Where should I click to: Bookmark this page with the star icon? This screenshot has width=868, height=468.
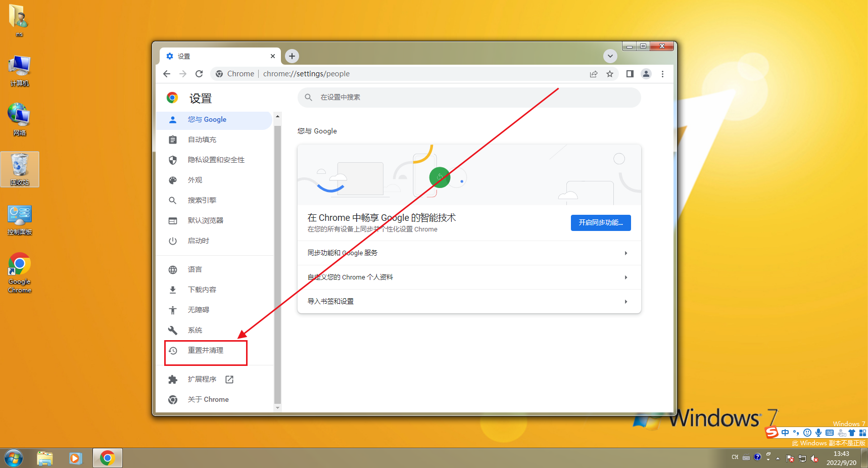pyautogui.click(x=610, y=74)
